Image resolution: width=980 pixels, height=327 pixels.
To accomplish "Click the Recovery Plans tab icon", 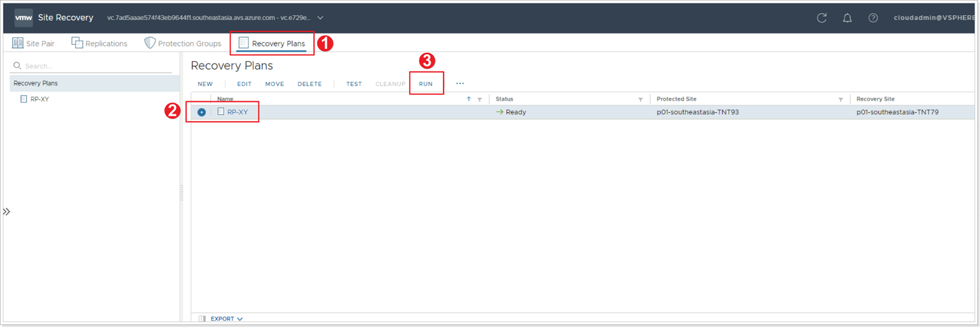I will click(243, 43).
